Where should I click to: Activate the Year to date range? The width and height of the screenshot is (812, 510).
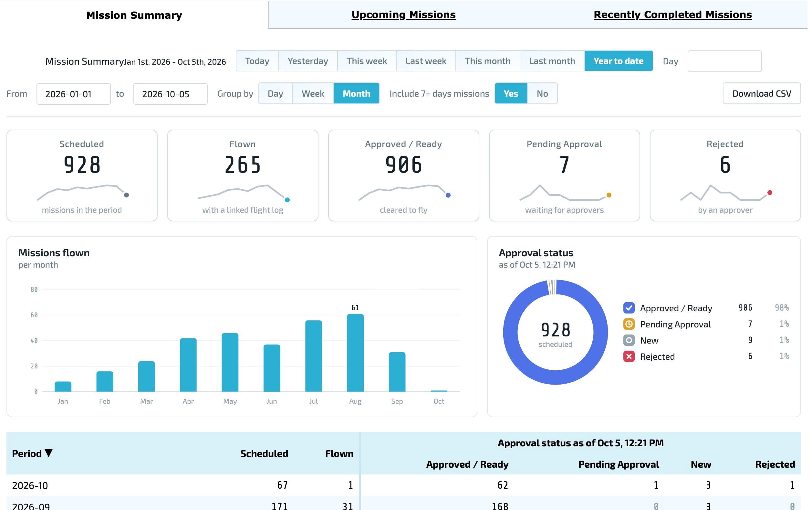(619, 61)
